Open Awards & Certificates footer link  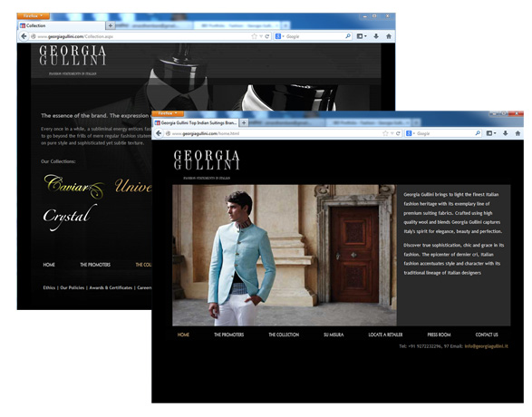pos(111,287)
